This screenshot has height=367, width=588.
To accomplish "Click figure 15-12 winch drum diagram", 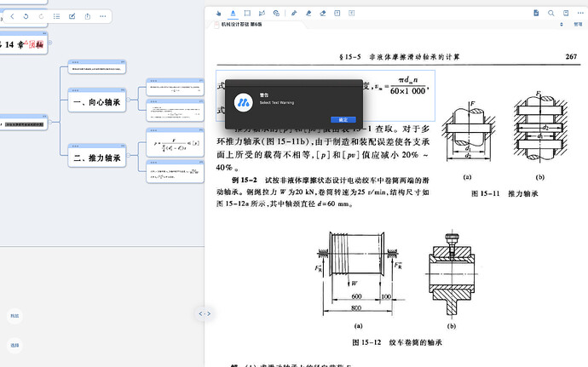I will (x=360, y=273).
